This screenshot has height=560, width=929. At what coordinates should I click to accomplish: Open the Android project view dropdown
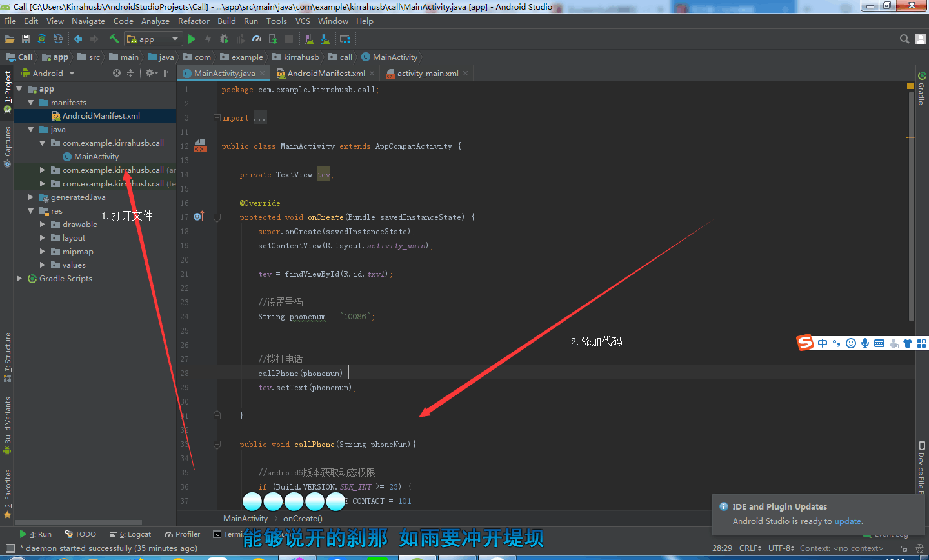pos(48,73)
